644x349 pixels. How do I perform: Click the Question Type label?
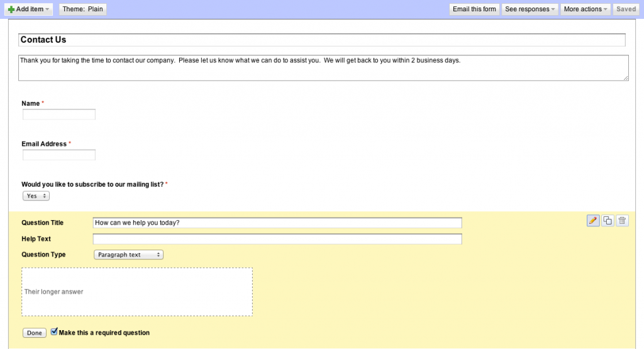pos(43,255)
